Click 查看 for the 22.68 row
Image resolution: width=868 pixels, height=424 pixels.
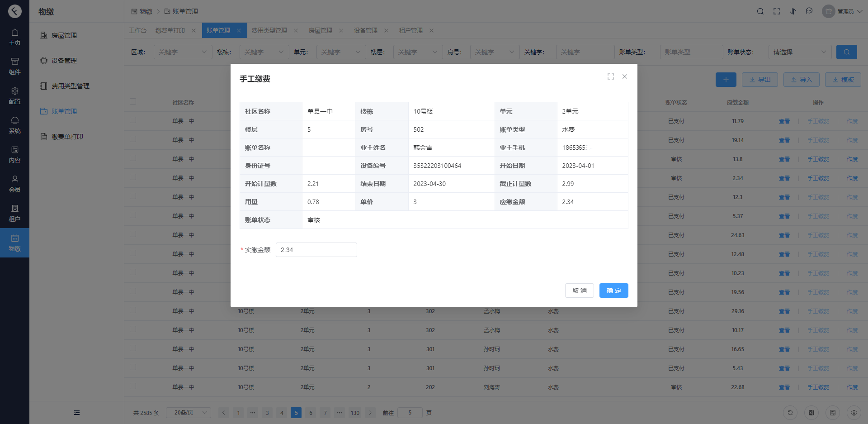[x=784, y=387]
